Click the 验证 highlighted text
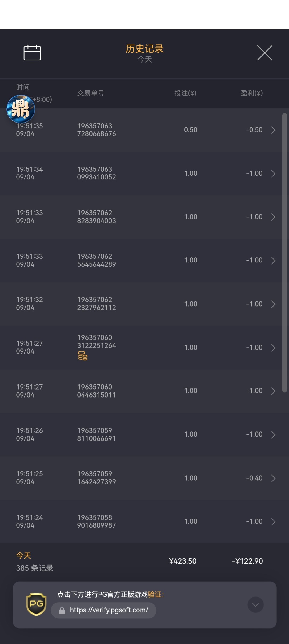Screen dimensions: 289x644 pyautogui.click(x=155, y=594)
